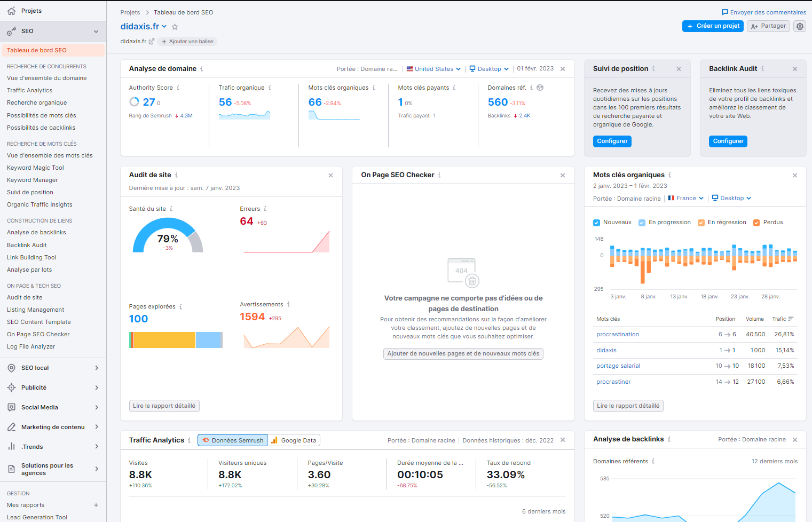
Task: Uncheck the En progression checkbox
Action: point(642,223)
